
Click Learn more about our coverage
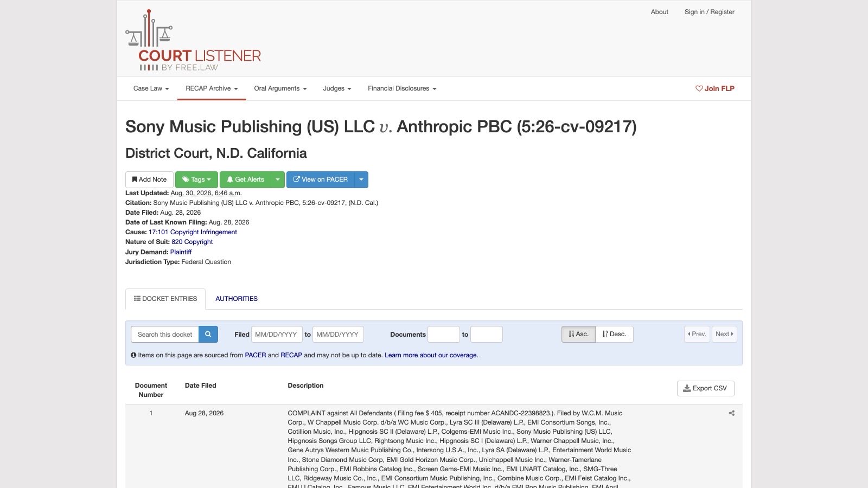point(431,355)
